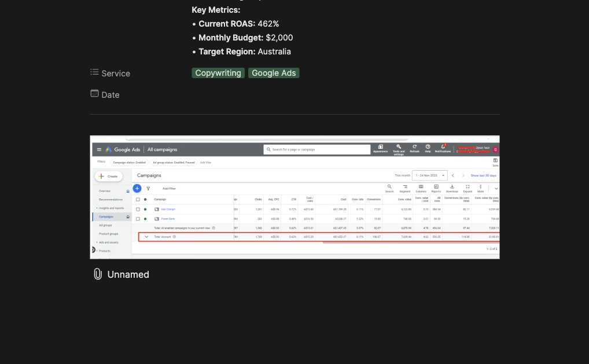
Task: Open the Appearance icon in Google Ads header
Action: pyautogui.click(x=380, y=148)
